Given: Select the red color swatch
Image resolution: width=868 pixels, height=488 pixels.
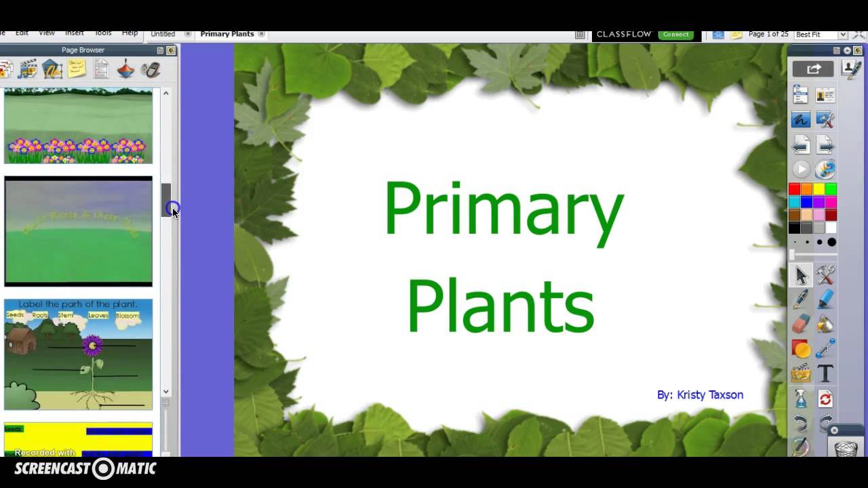Looking at the screenshot, I should (x=794, y=189).
